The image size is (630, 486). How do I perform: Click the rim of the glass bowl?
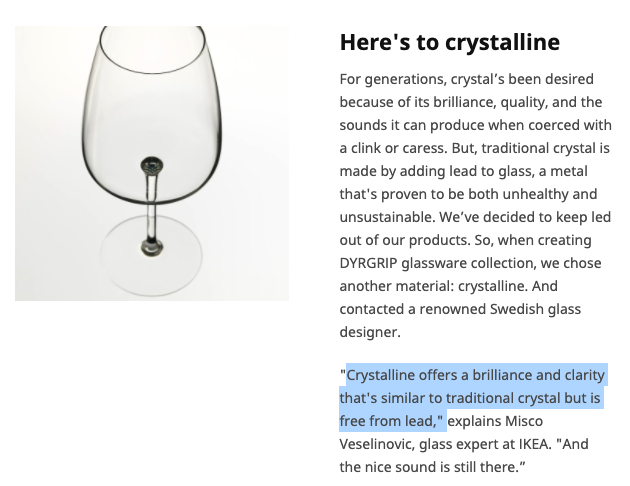point(152,48)
